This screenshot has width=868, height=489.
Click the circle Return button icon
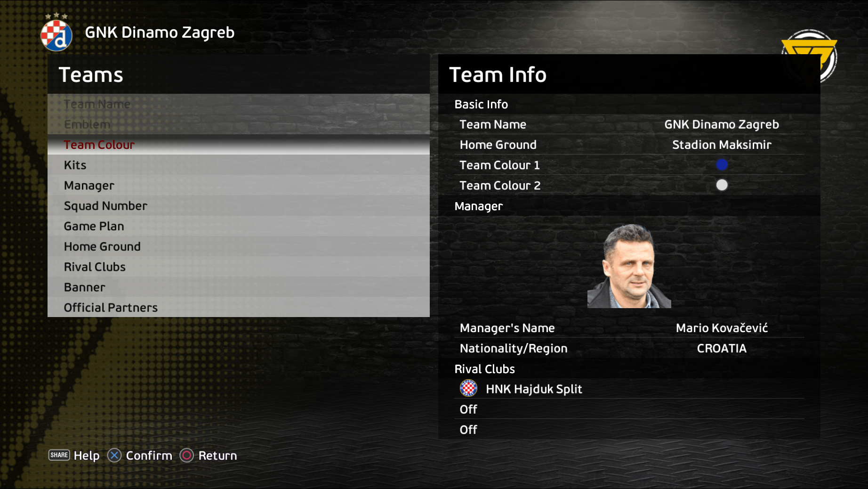[x=187, y=456]
